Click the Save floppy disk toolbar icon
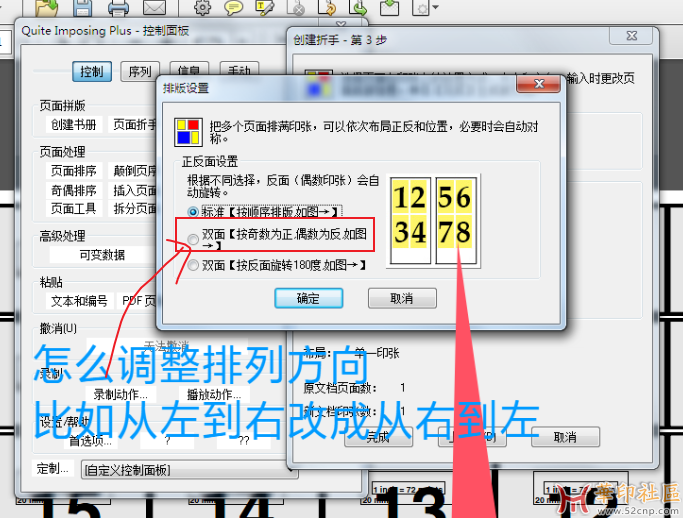This screenshot has width=683, height=518. (84, 8)
